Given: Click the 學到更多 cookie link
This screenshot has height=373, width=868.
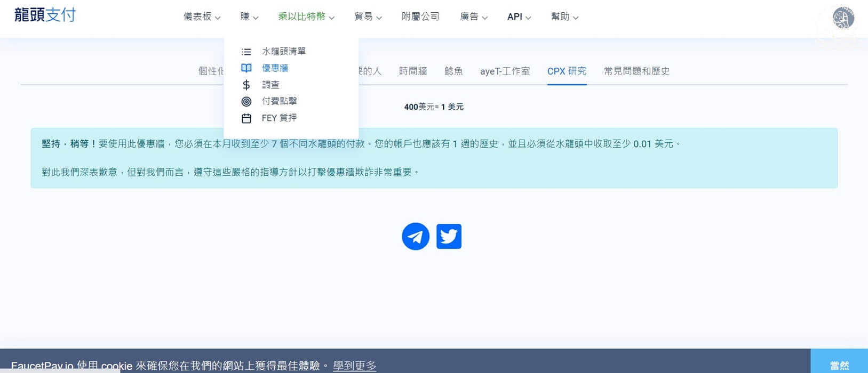Looking at the screenshot, I should click(x=355, y=366).
